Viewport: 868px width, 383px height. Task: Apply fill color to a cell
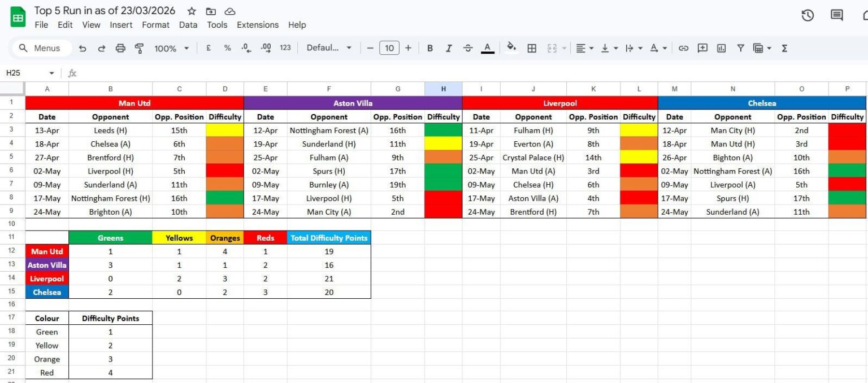[511, 48]
